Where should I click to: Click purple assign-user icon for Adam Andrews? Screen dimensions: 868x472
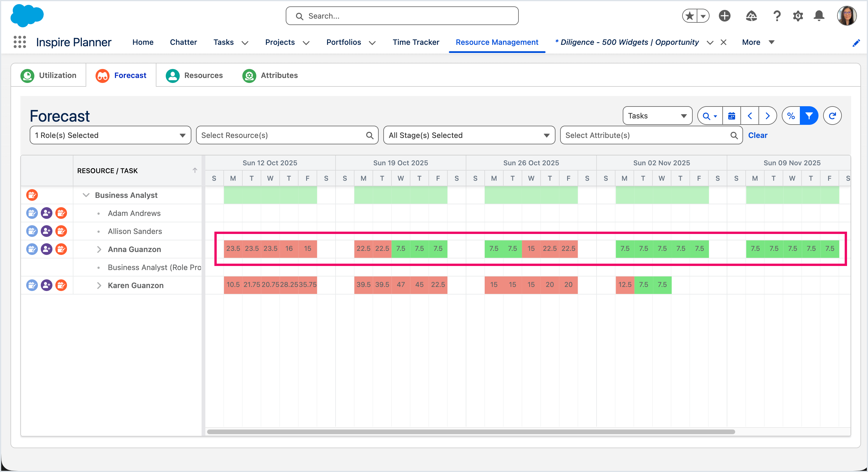tap(47, 213)
